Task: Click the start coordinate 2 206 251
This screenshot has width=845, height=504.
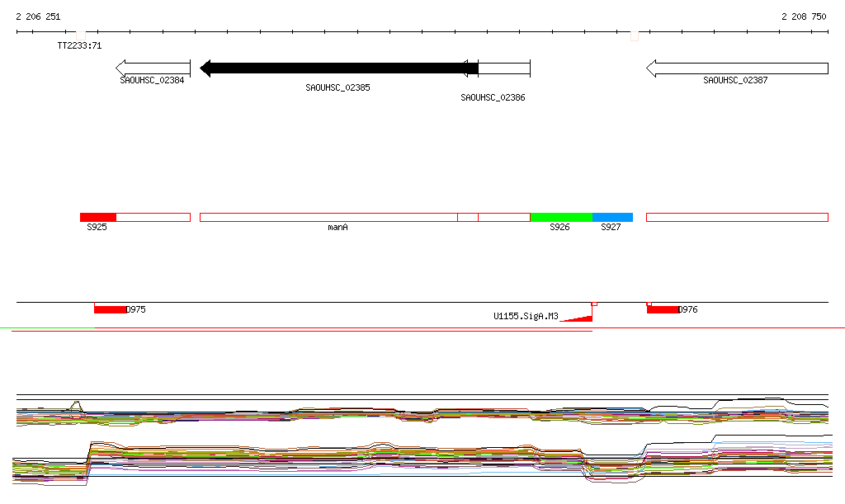Action: (x=38, y=16)
